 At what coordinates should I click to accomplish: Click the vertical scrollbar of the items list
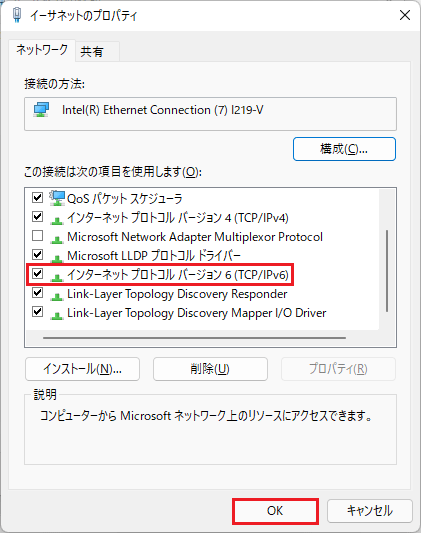tap(387, 271)
